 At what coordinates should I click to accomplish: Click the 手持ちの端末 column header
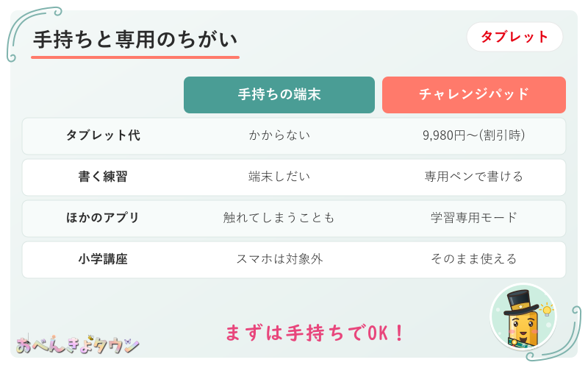click(279, 95)
